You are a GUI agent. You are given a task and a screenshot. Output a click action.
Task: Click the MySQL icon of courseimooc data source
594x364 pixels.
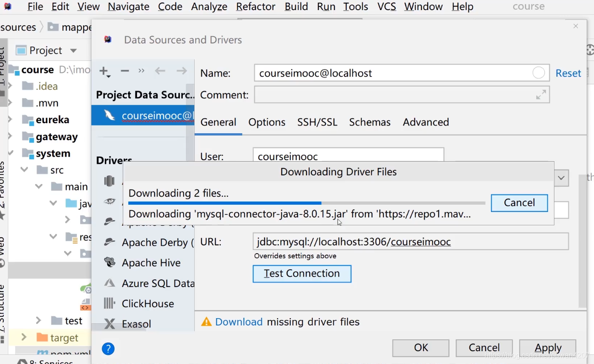click(x=109, y=115)
